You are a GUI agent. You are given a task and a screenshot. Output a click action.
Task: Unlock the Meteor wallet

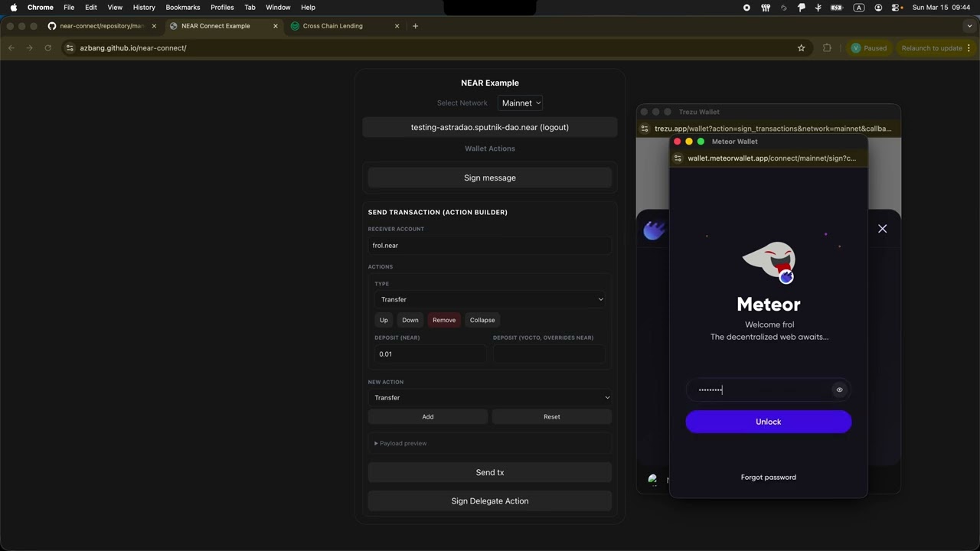pos(768,422)
